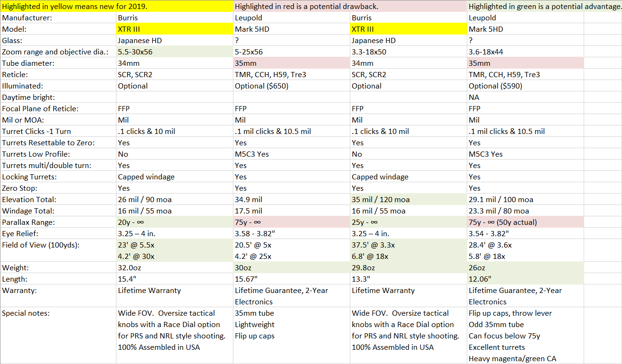622x364 pixels.
Task: Click the green 'potential advantage' legend cell
Action: pos(544,6)
